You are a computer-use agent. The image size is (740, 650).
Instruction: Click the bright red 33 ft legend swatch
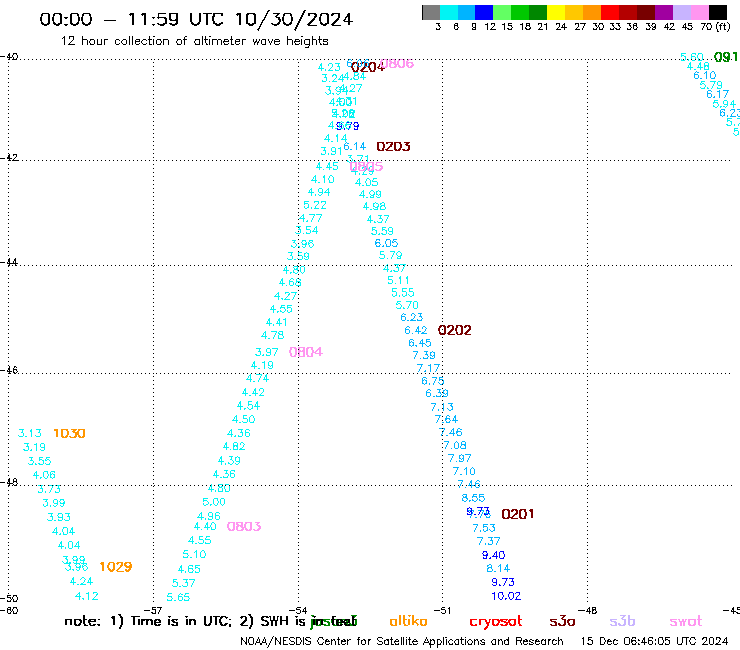[x=609, y=12]
